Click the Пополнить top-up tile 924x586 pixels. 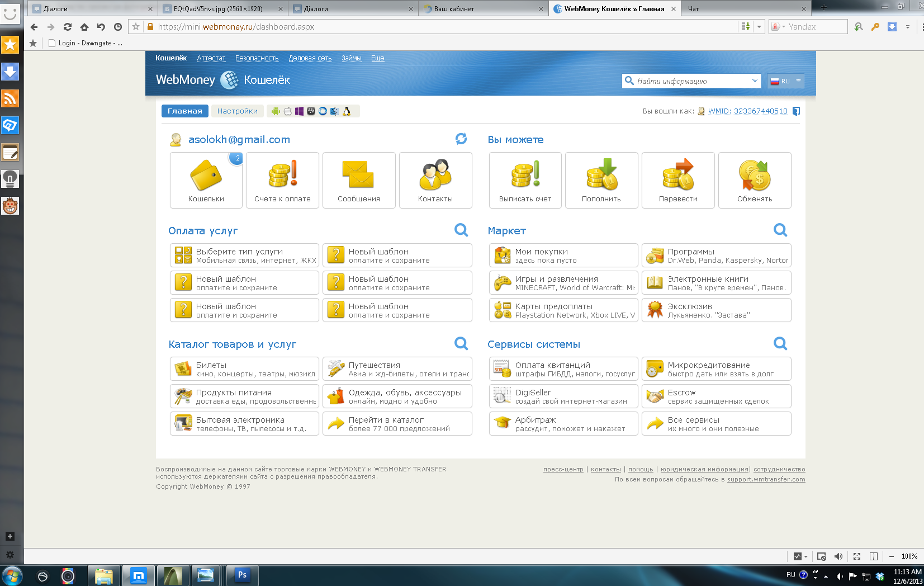(x=601, y=180)
